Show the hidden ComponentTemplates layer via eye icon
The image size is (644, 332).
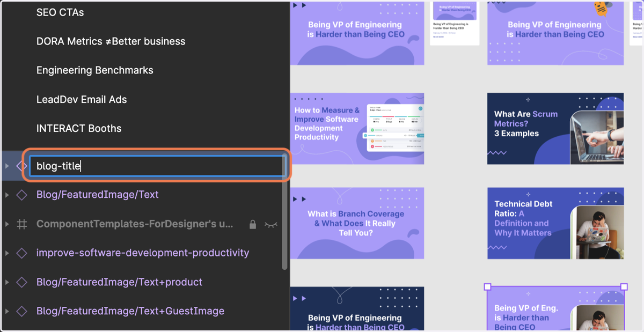pyautogui.click(x=271, y=224)
